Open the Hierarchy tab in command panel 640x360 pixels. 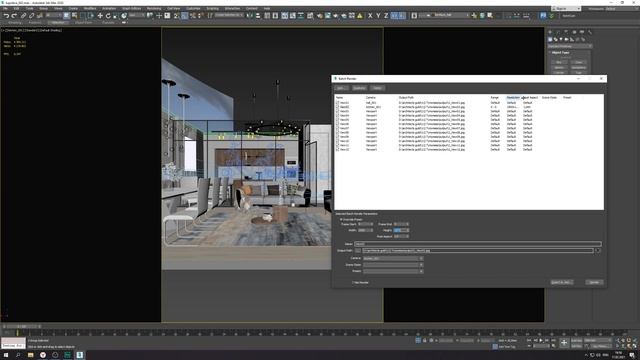(x=566, y=32)
